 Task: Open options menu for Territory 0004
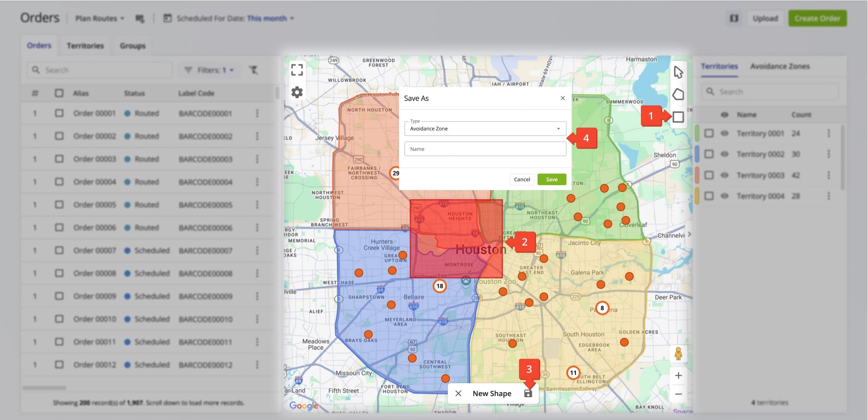point(829,196)
